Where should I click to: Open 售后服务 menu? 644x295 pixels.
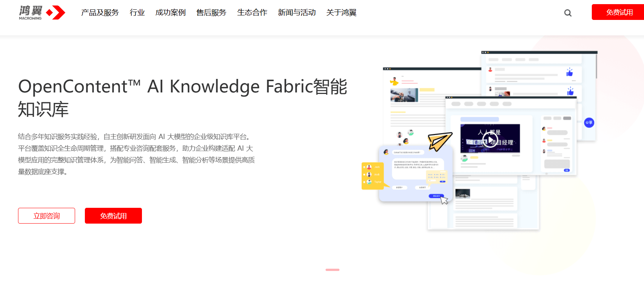pos(211,12)
